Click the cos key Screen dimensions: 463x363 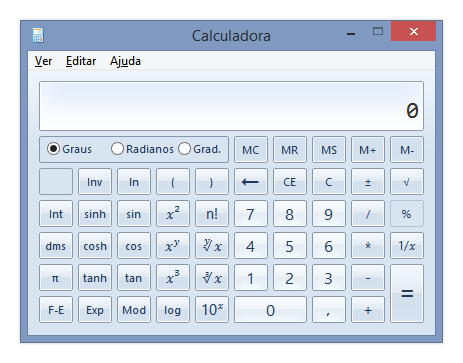[x=134, y=246]
